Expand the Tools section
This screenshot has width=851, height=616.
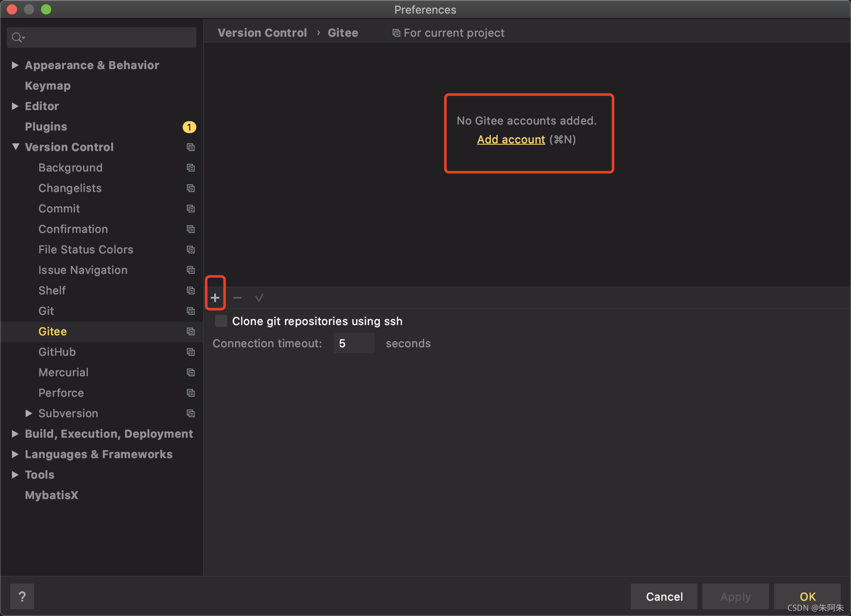point(15,475)
